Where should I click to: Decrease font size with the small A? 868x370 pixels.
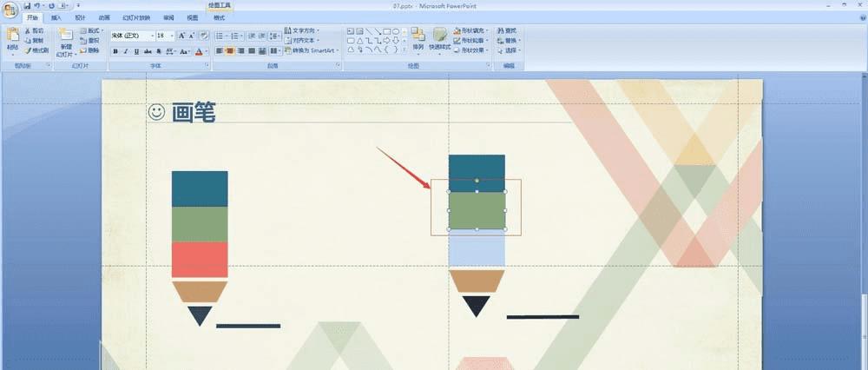pos(192,36)
